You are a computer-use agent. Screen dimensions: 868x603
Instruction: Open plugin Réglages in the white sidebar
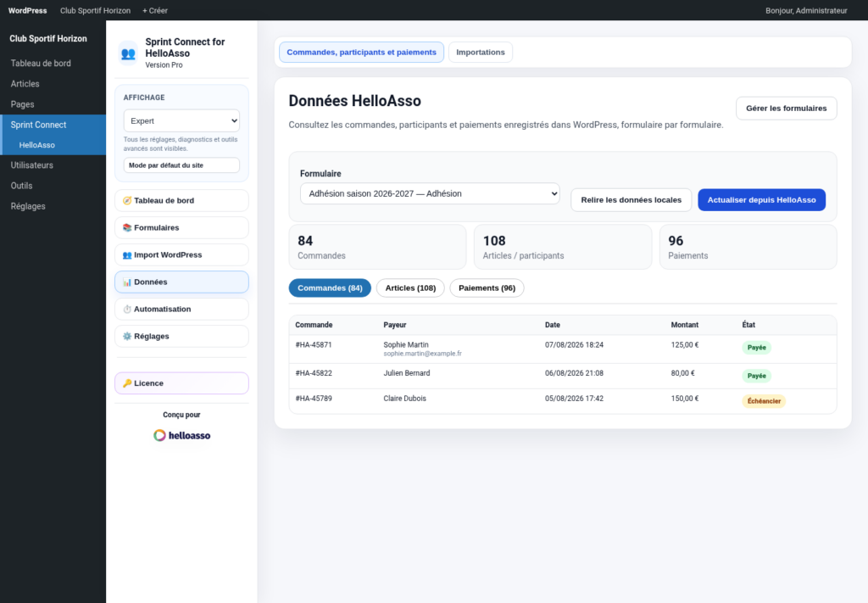[181, 336]
